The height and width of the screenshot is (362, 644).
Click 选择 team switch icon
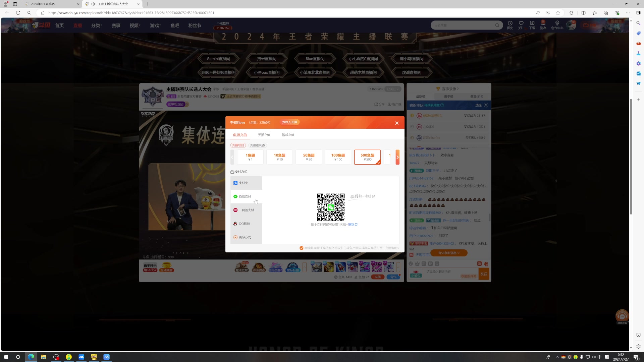coord(486,105)
